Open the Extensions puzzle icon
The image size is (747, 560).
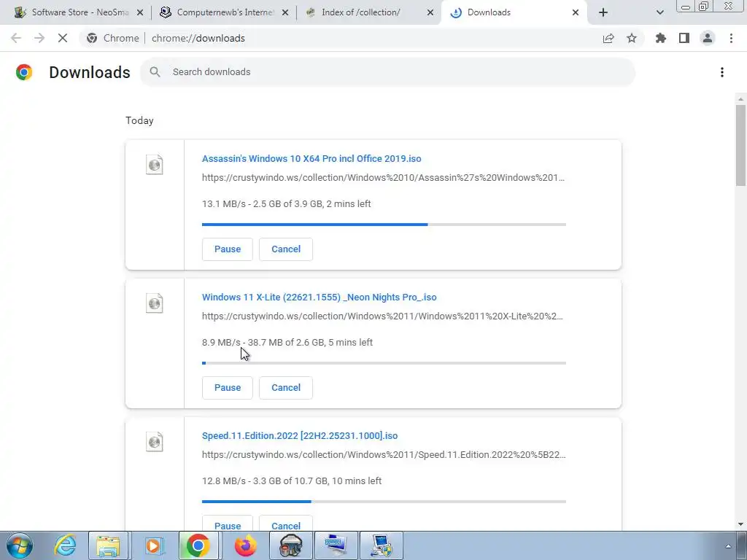coord(661,38)
